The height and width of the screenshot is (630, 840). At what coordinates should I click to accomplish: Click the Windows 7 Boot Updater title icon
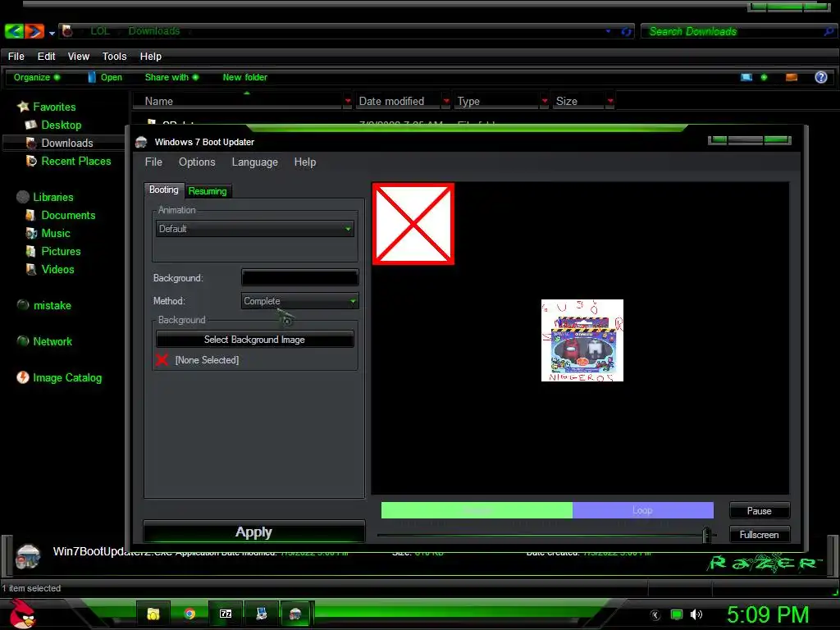point(141,142)
